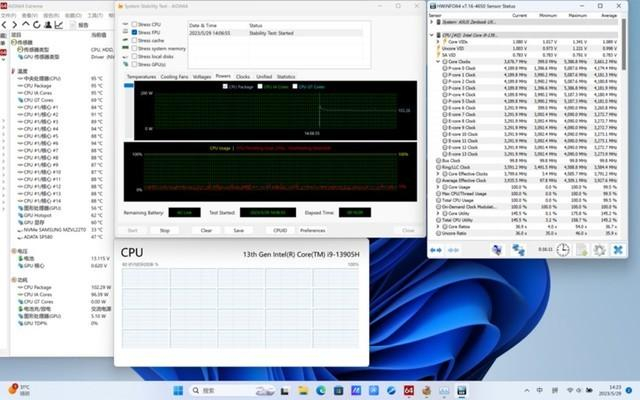Open the 报告 report tool in AIDA64
Image resolution: width=640 pixels, height=400 pixels.
coord(79,25)
